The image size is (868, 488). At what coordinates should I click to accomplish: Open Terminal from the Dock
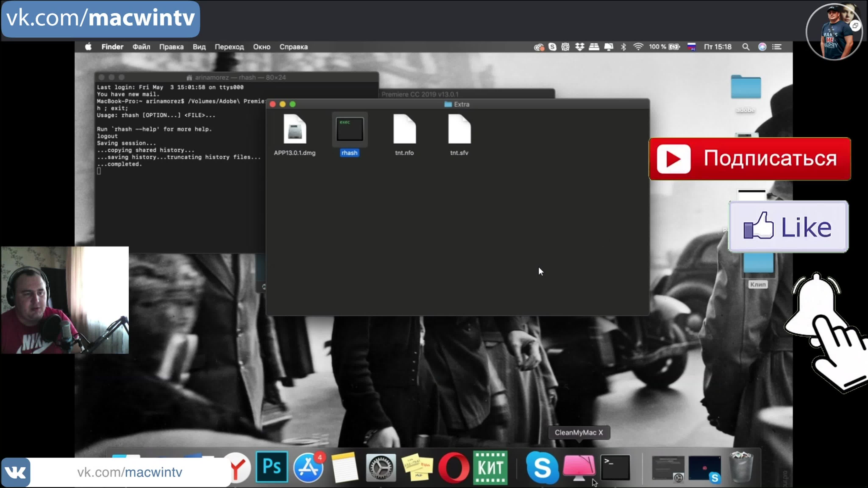(x=615, y=467)
